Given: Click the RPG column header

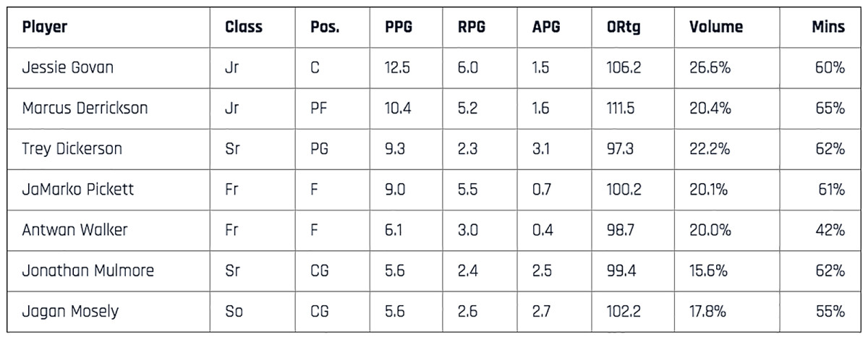Looking at the screenshot, I should pyautogui.click(x=471, y=27).
